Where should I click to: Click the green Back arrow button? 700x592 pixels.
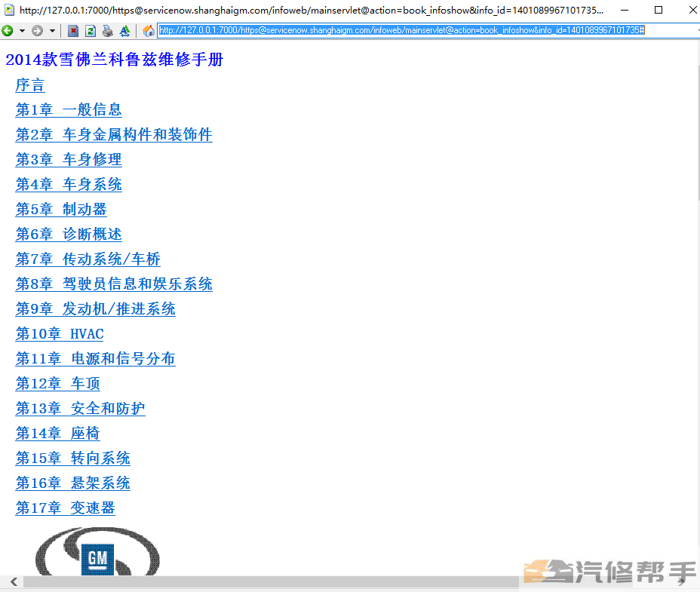tap(8, 30)
